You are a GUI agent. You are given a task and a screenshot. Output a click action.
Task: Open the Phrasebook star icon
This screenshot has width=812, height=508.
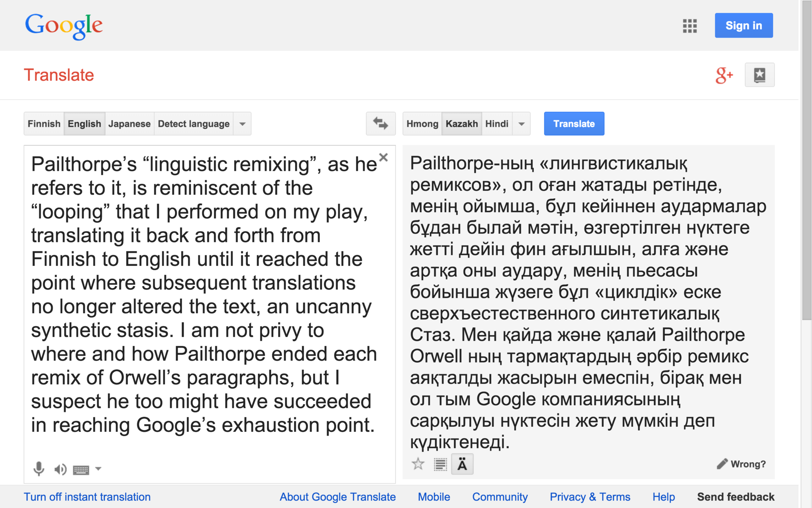coord(759,75)
